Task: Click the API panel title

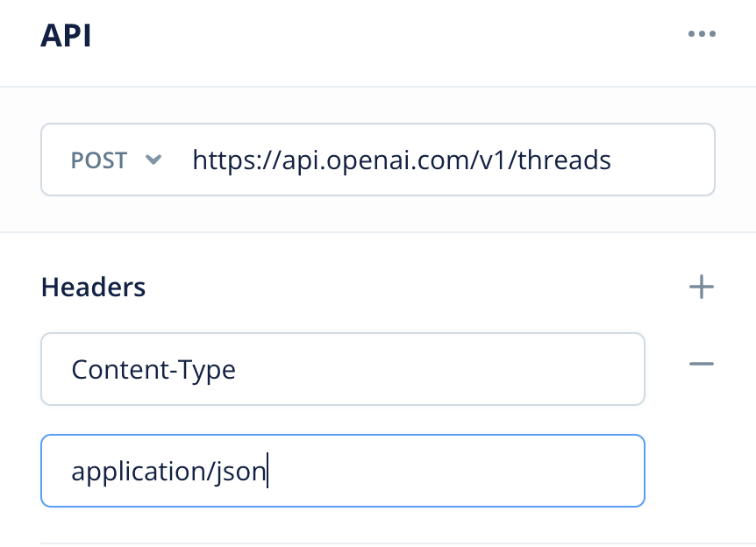Action: pos(66,35)
